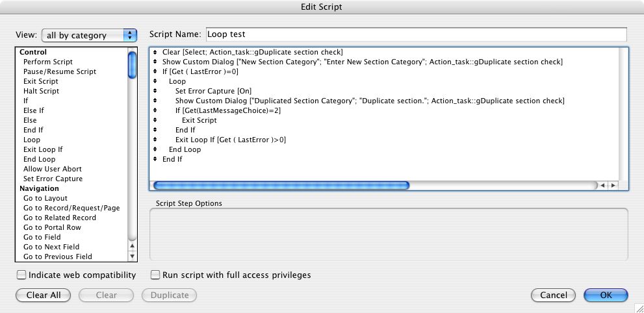Click step list scroll down arrow

133,257
